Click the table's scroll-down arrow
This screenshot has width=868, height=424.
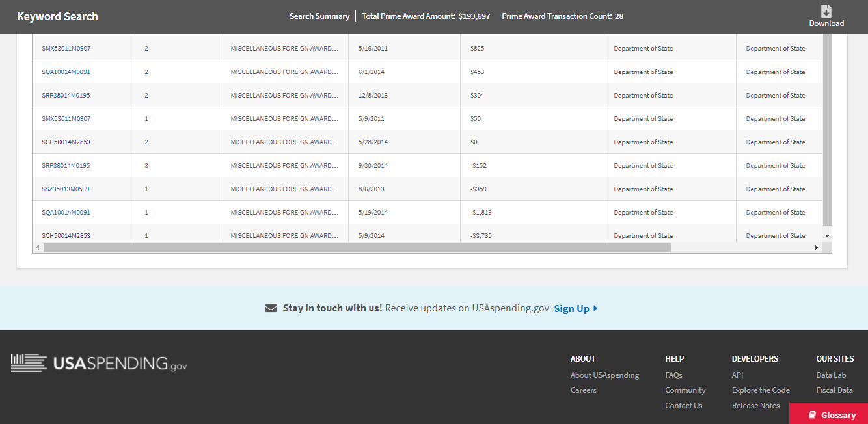(827, 235)
